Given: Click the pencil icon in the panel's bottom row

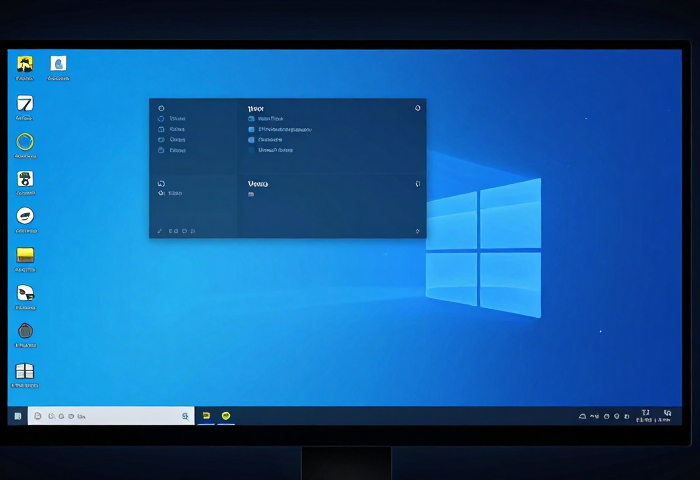Looking at the screenshot, I should click(x=160, y=231).
